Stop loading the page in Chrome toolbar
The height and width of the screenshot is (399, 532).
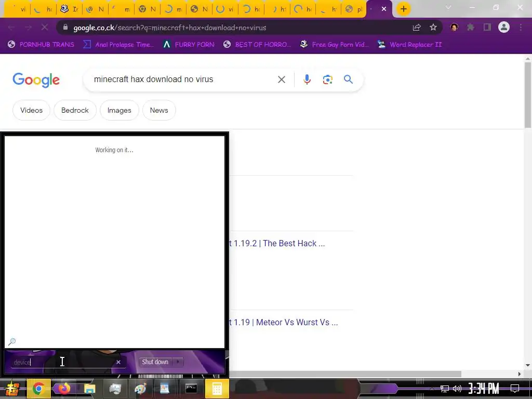click(45, 28)
